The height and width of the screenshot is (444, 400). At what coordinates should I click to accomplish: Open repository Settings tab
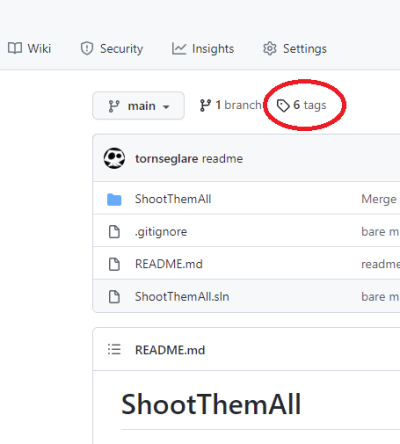295,49
